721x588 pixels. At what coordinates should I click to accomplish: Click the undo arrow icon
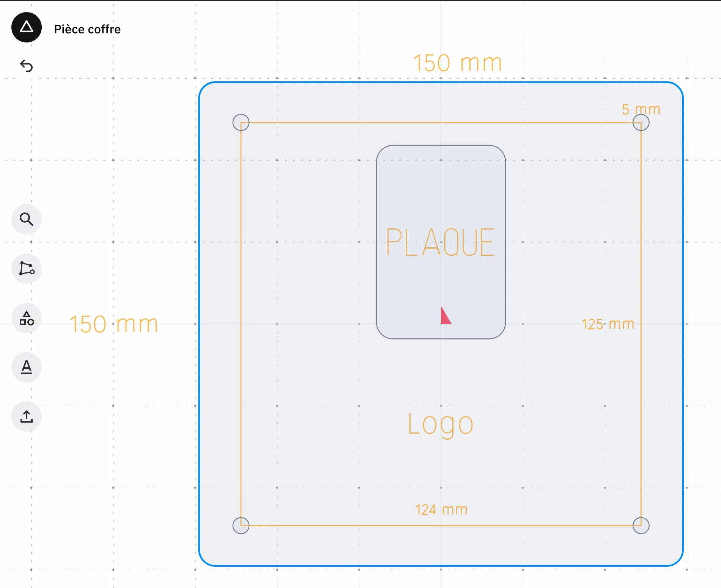pos(27,66)
